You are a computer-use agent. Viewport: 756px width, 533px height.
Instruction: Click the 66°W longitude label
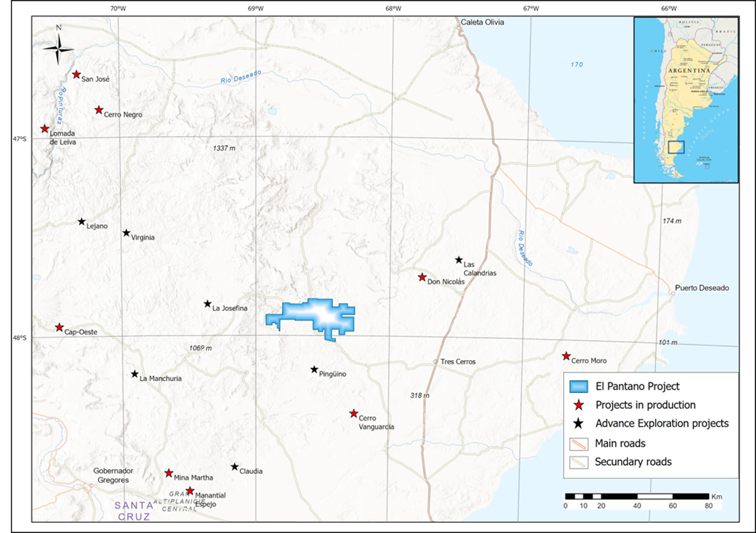point(669,9)
